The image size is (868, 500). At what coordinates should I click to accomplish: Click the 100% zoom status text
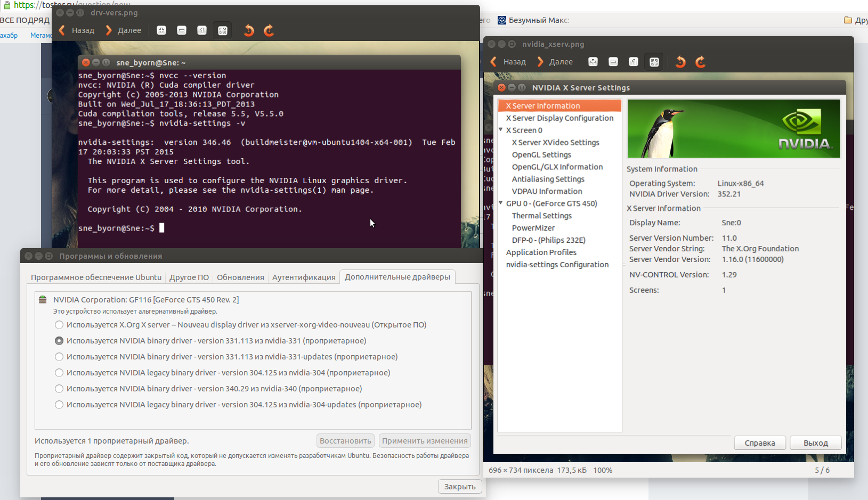tap(603, 470)
